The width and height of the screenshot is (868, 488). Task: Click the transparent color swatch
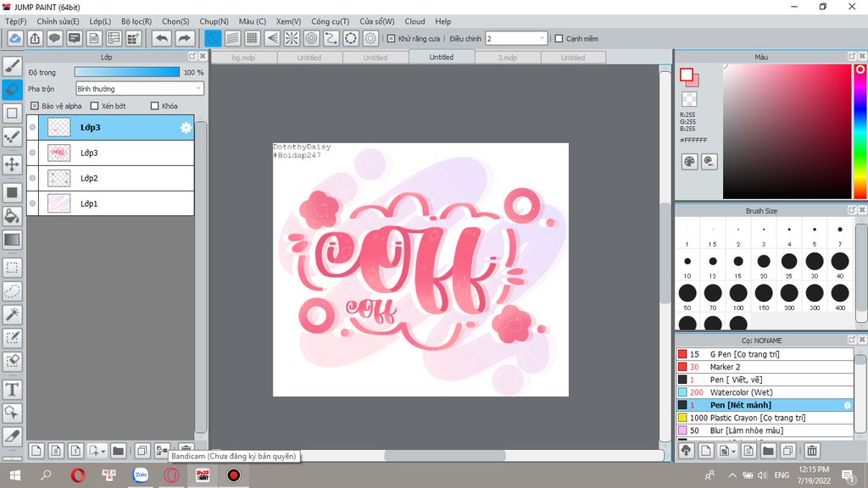coord(689,99)
